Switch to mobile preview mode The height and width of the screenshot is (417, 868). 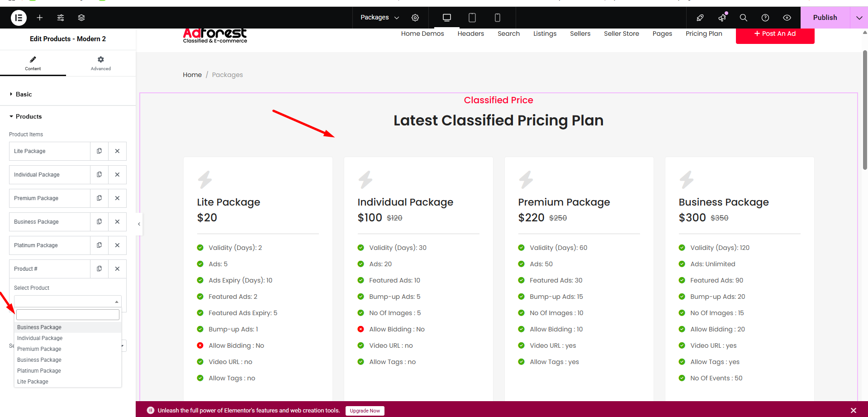pyautogui.click(x=498, y=18)
